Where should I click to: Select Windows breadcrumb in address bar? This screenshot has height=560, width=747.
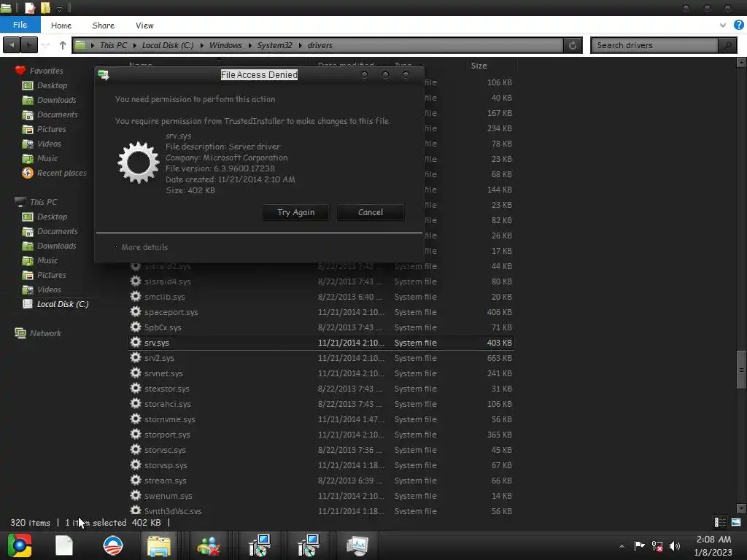(x=225, y=45)
